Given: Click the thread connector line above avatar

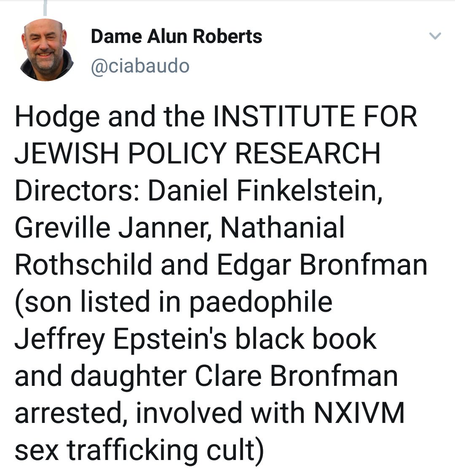Looking at the screenshot, I should (x=44, y=8).
